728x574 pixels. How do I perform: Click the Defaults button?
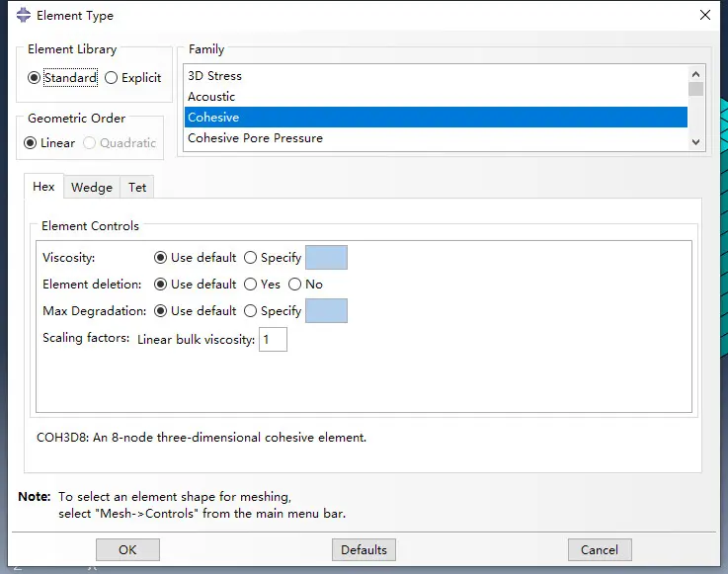364,550
